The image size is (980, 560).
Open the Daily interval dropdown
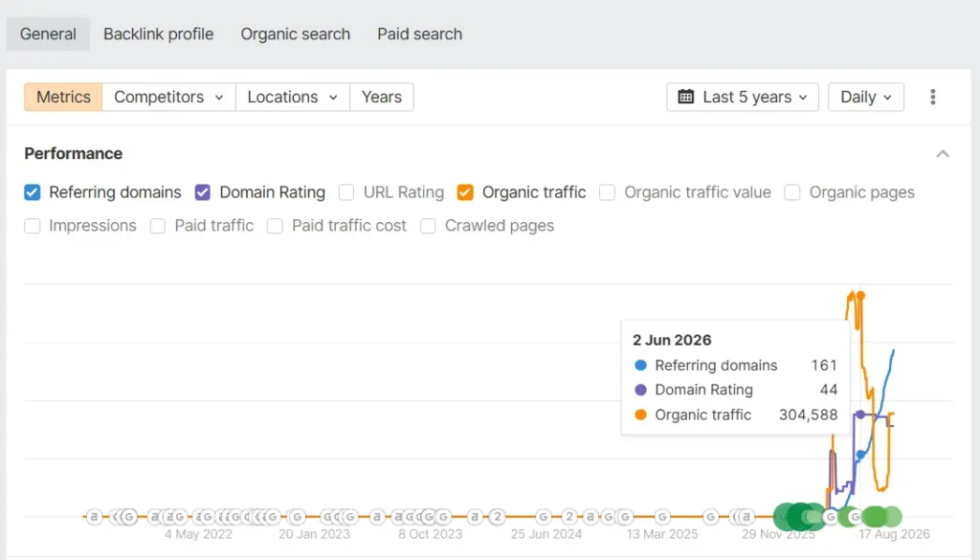click(865, 97)
